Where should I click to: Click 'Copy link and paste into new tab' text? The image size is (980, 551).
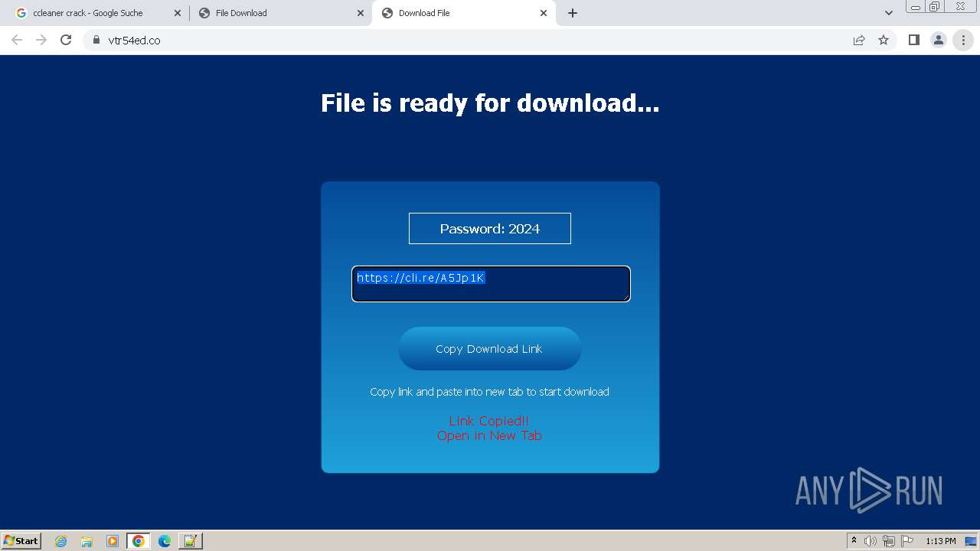click(489, 392)
